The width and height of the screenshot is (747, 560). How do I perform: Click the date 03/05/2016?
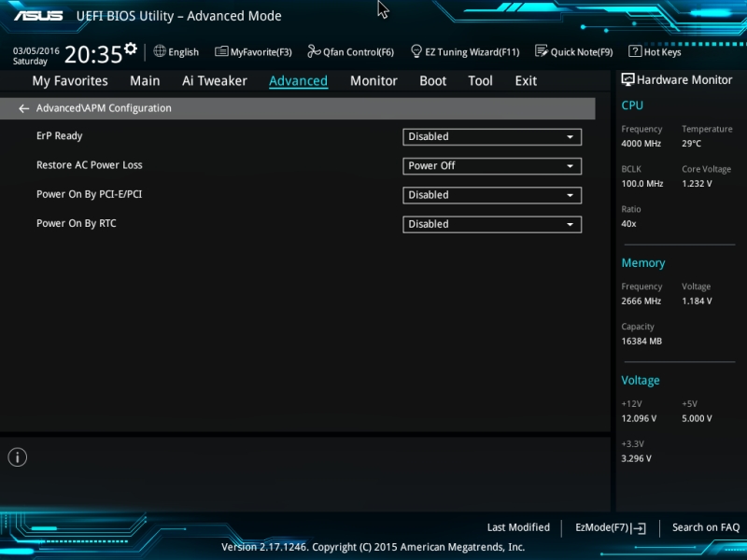point(36,51)
